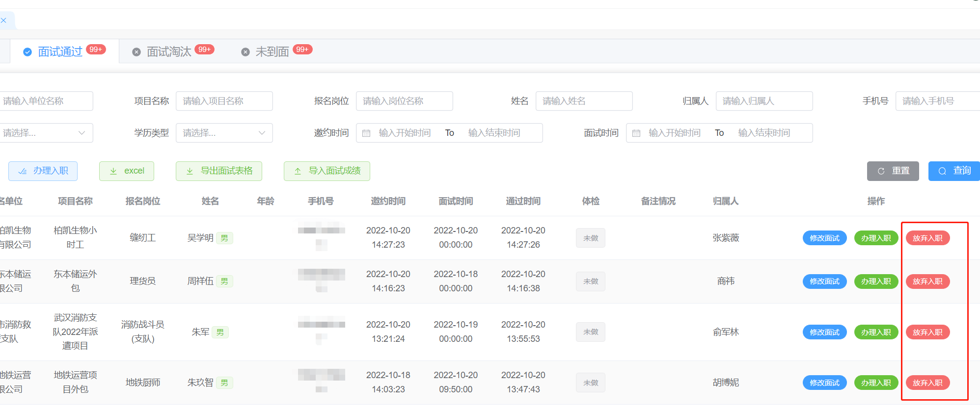Click the 导出面试表格 button
This screenshot has width=980, height=410.
[x=219, y=171]
